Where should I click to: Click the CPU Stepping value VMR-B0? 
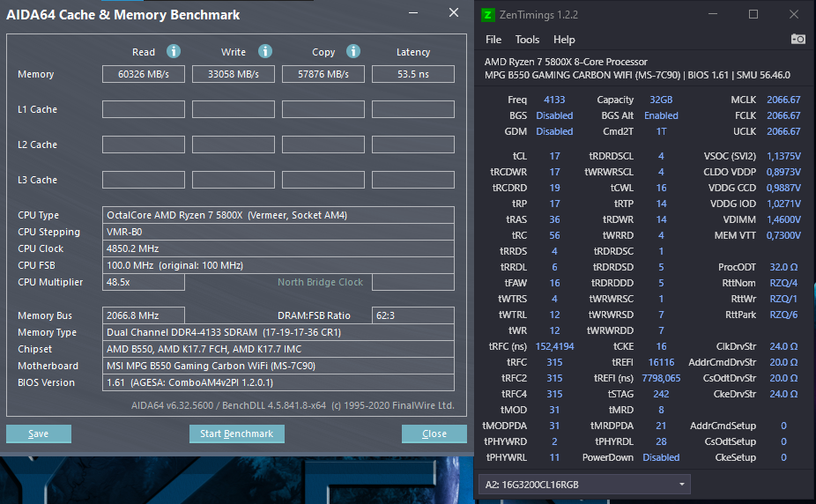[278, 232]
